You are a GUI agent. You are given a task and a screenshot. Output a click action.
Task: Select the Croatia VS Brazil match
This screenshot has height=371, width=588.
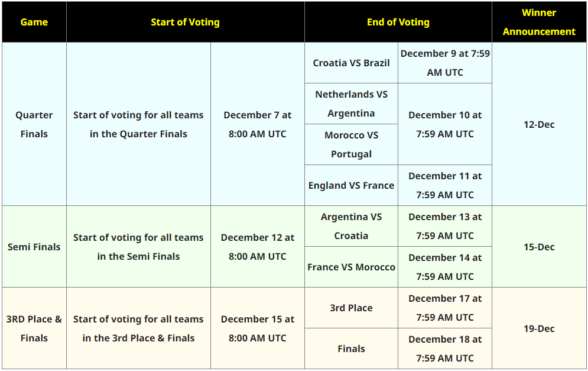[352, 63]
